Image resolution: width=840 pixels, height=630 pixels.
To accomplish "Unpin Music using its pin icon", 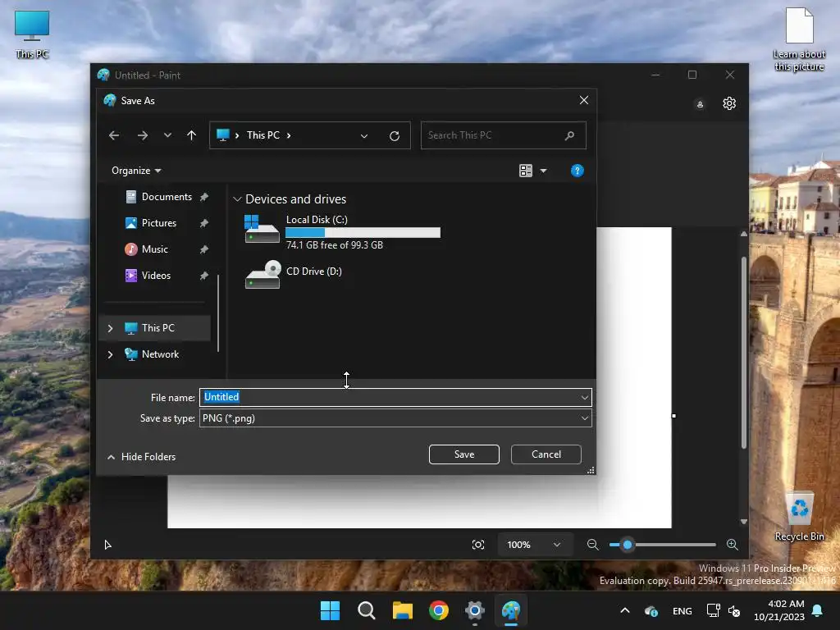I will 204,249.
